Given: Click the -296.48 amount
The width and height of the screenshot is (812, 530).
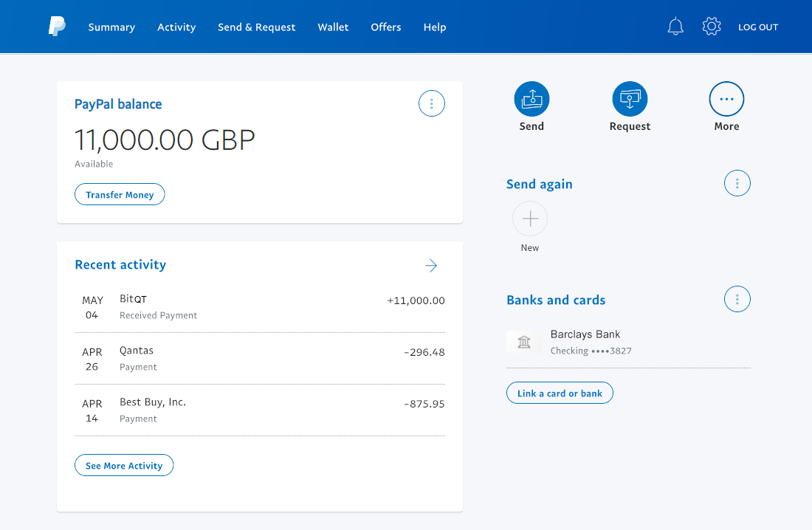Looking at the screenshot, I should [x=424, y=352].
